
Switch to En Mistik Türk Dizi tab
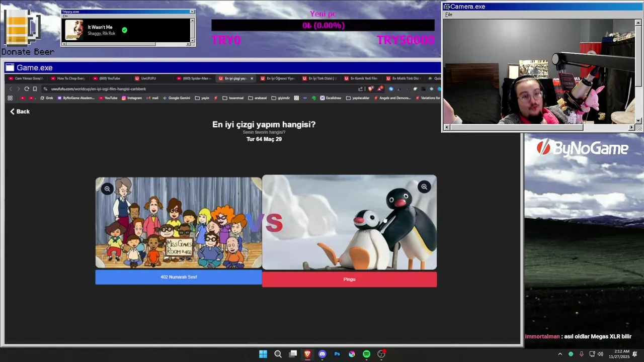403,78
